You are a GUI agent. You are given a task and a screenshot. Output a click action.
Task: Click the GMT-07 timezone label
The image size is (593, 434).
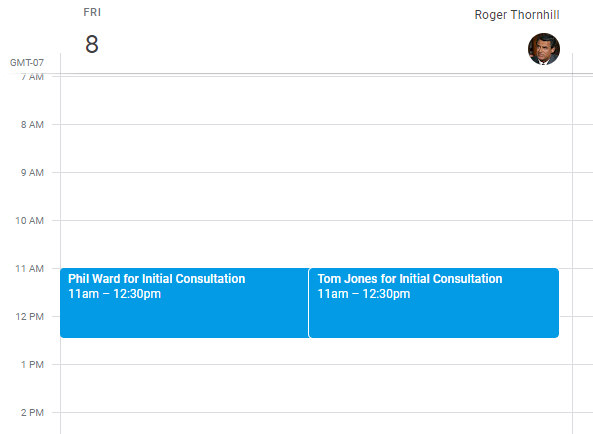[x=27, y=62]
